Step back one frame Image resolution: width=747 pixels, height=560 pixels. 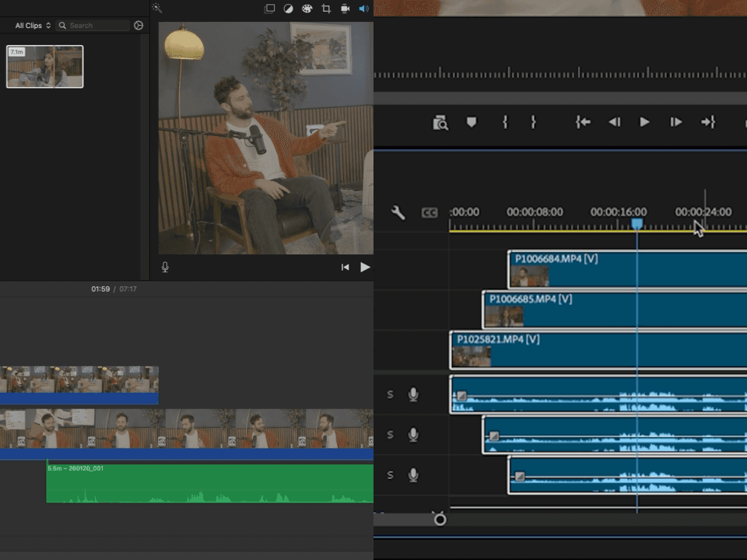click(614, 122)
